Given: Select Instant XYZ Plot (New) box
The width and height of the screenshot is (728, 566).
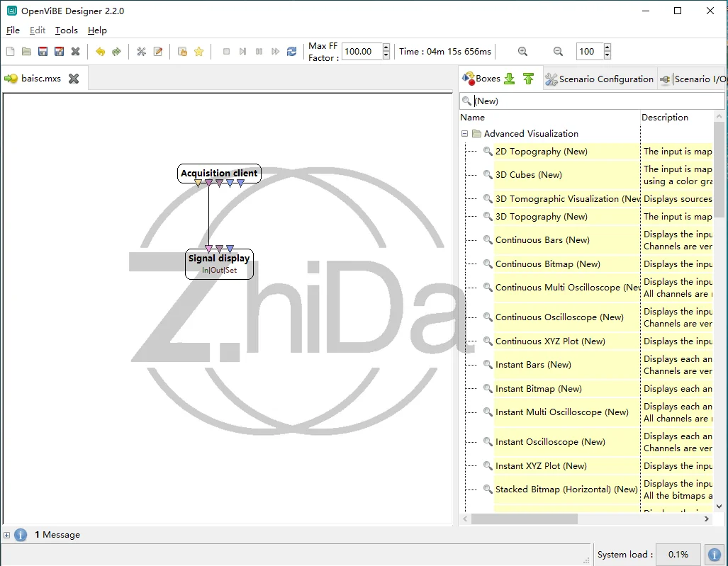Looking at the screenshot, I should [x=541, y=466].
